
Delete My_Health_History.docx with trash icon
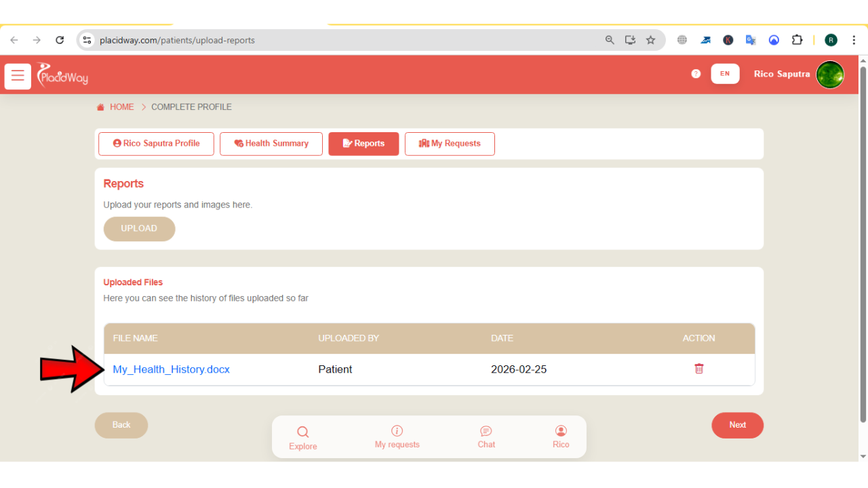tap(698, 369)
